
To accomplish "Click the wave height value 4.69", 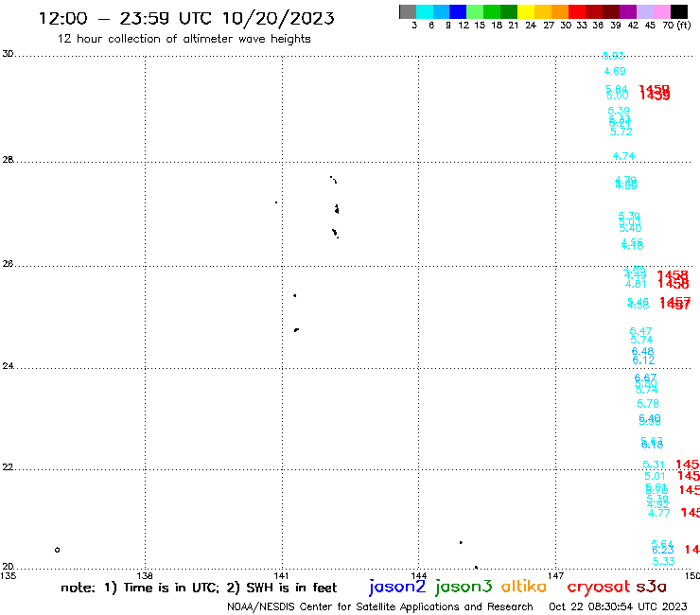I will [x=615, y=71].
